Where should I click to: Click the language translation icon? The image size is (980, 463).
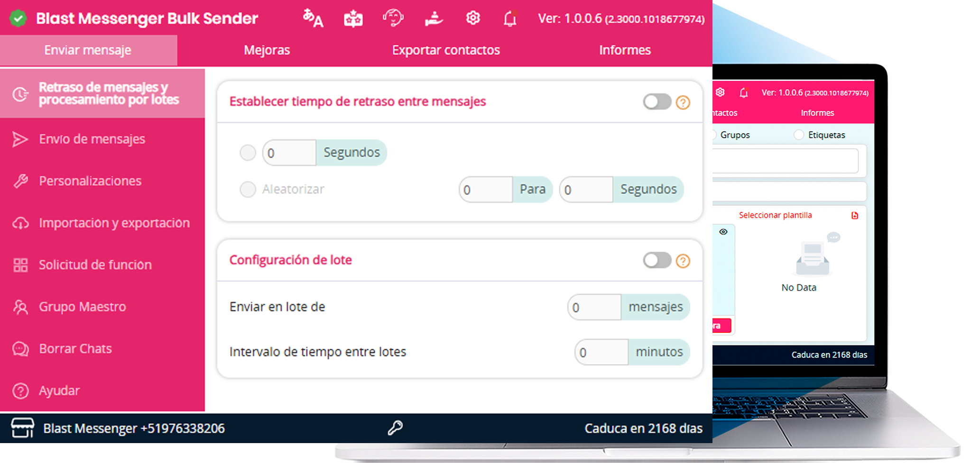click(x=313, y=19)
